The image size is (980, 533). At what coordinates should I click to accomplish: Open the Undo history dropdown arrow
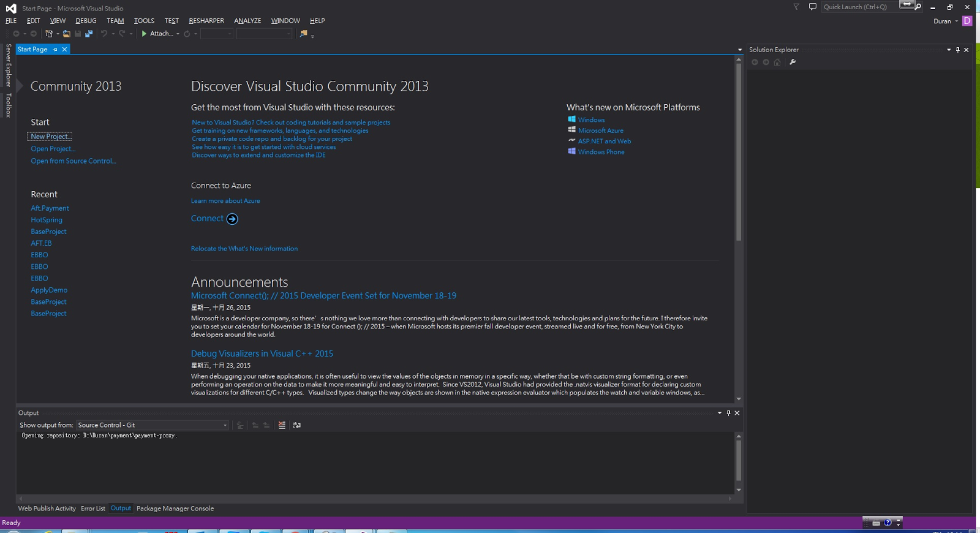113,34
